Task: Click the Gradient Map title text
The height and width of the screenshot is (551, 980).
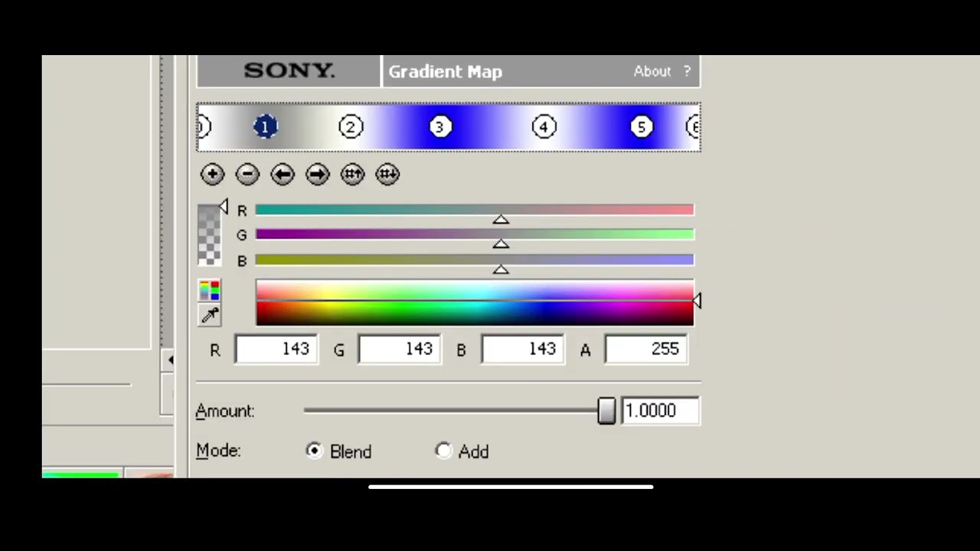Action: click(x=445, y=71)
